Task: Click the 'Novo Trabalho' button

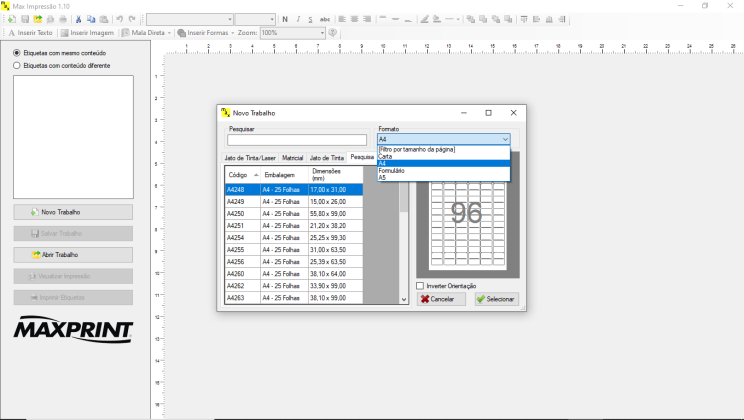Action: click(73, 212)
